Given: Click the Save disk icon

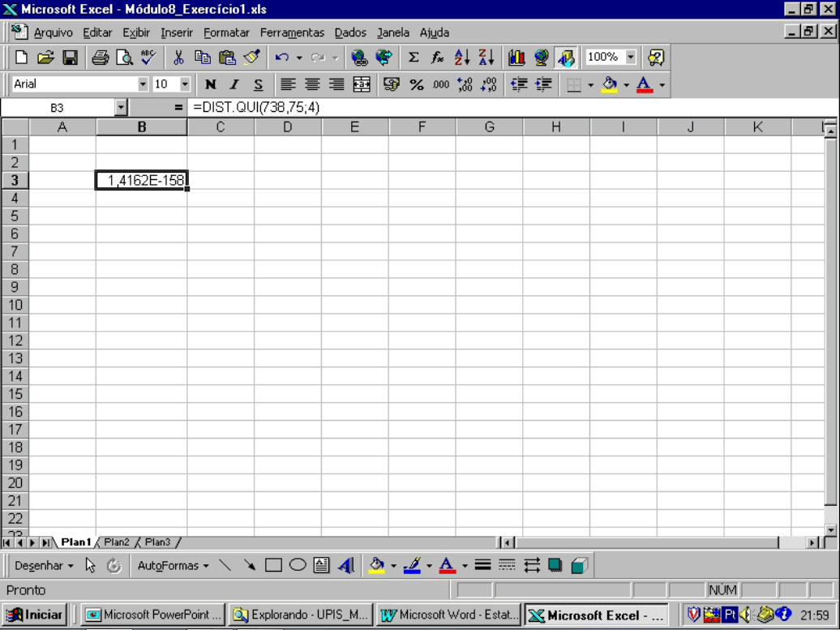Looking at the screenshot, I should (x=70, y=58).
